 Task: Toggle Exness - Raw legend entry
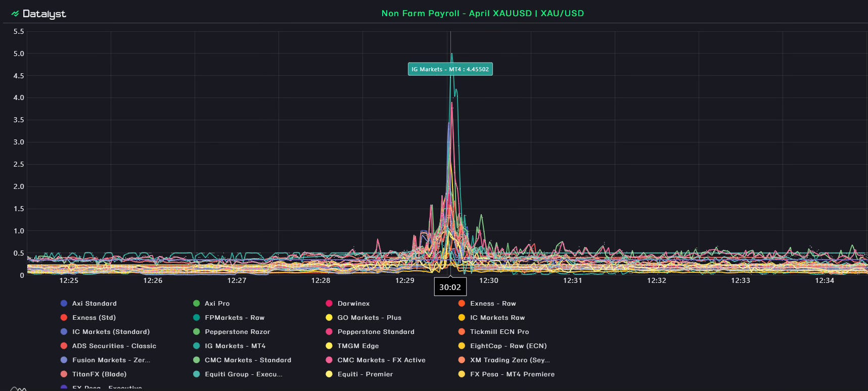pyautogui.click(x=487, y=304)
